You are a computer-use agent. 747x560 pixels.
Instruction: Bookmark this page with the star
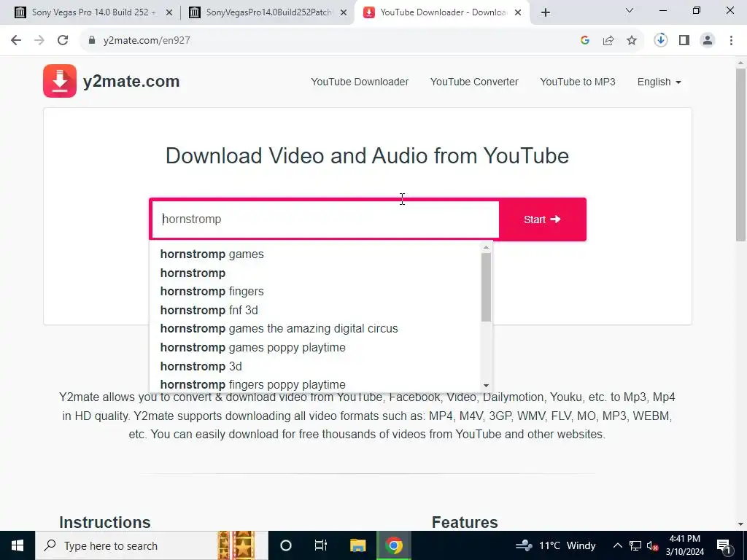[x=632, y=41]
